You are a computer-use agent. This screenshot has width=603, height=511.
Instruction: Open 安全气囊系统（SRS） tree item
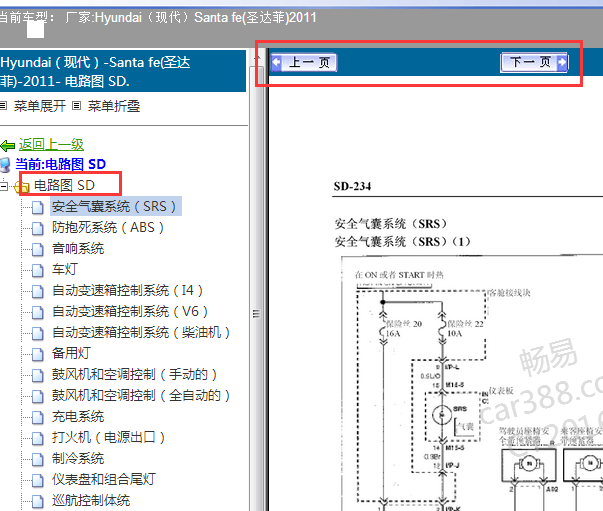point(116,206)
